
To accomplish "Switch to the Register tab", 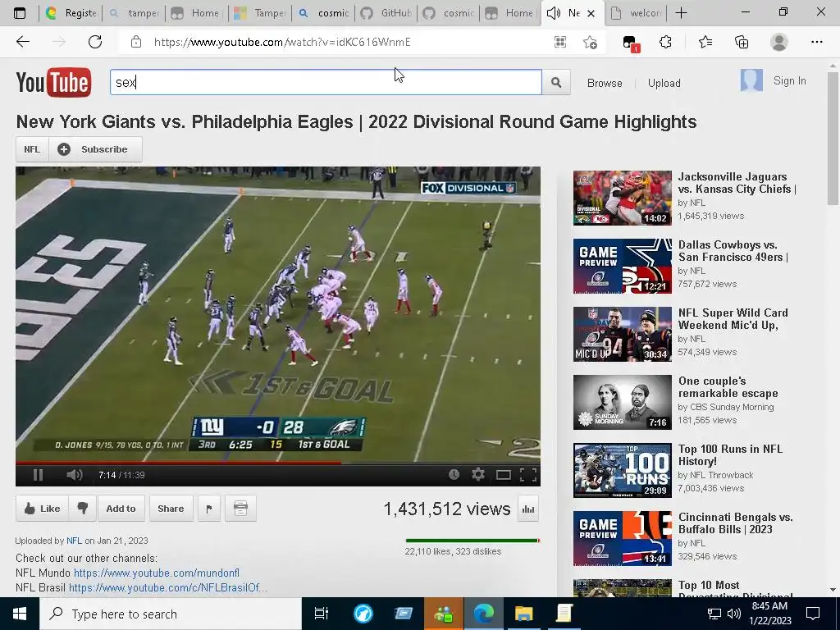I will pos(71,13).
